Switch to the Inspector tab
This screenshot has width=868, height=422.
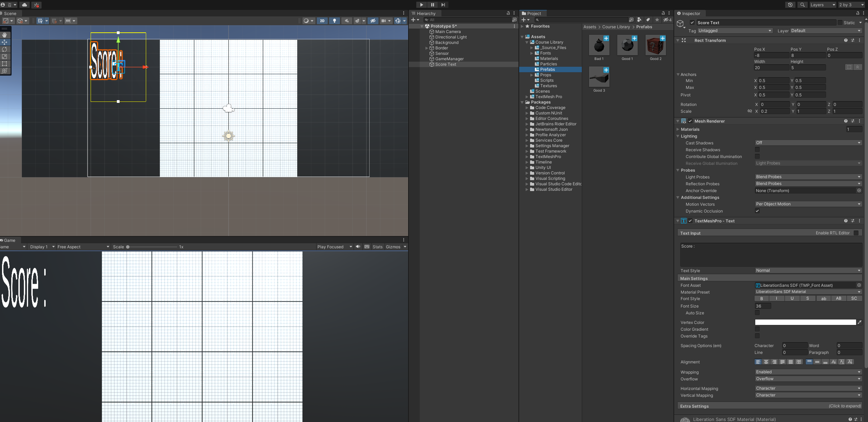coord(688,13)
